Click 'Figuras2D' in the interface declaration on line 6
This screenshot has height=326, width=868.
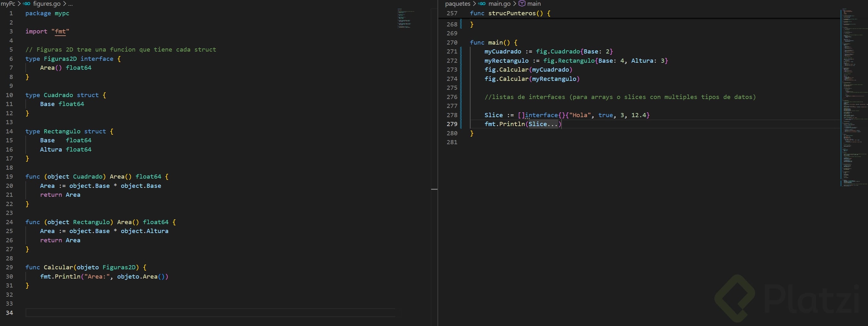[60, 59]
